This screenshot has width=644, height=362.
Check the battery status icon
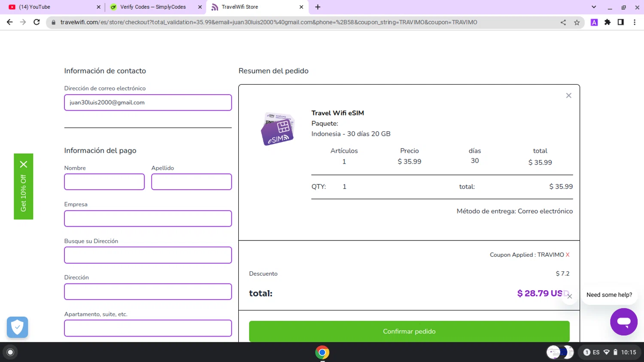pos(615,352)
